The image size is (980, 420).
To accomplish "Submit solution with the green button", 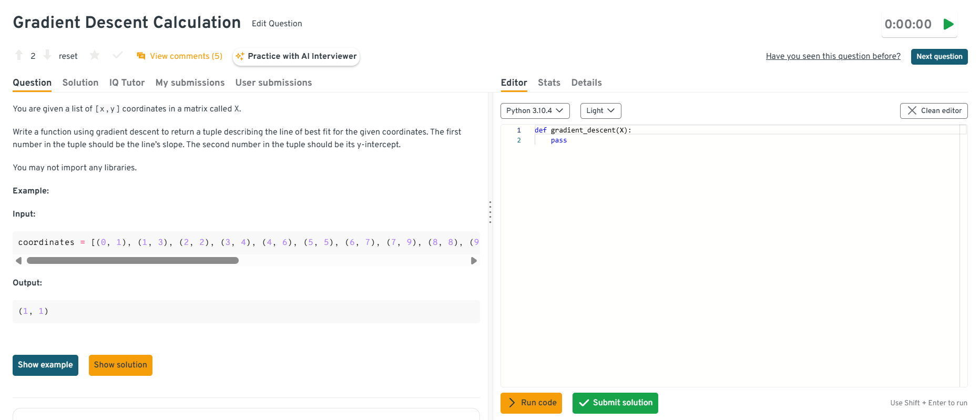I will (615, 403).
